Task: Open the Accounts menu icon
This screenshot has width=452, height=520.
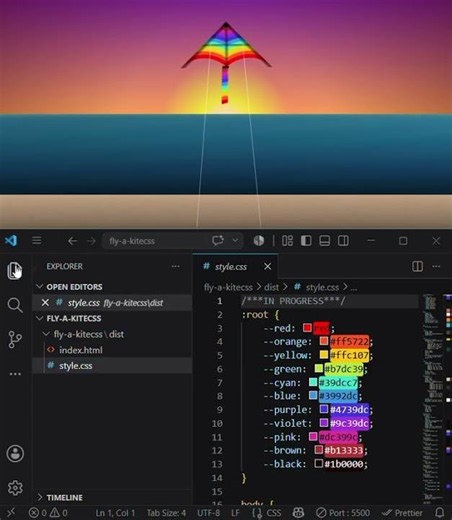Action: pos(15,453)
